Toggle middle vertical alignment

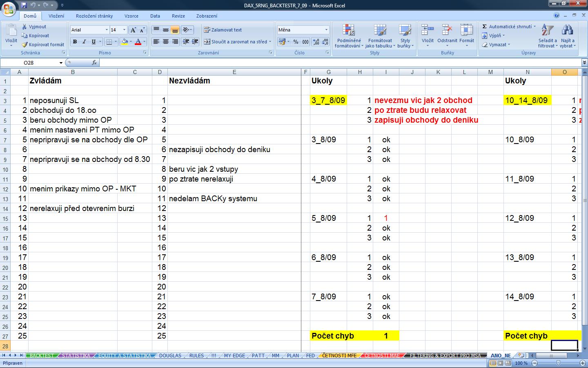[x=165, y=30]
